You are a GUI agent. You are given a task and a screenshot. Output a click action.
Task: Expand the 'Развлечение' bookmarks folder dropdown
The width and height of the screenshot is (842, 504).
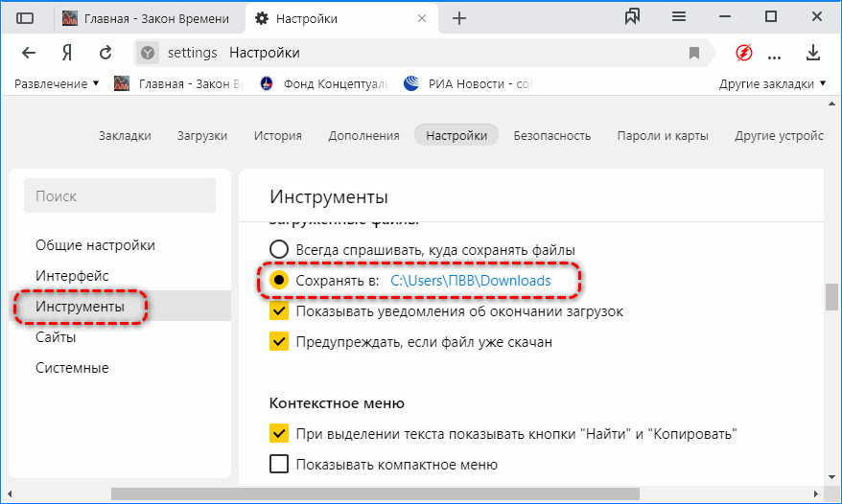(x=58, y=83)
